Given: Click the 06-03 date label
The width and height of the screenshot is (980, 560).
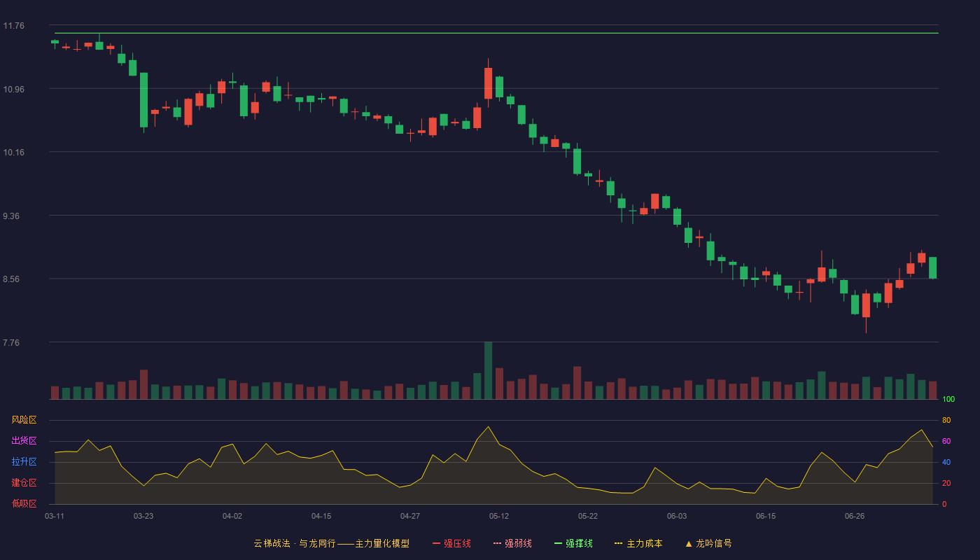Looking at the screenshot, I should click(x=677, y=516).
